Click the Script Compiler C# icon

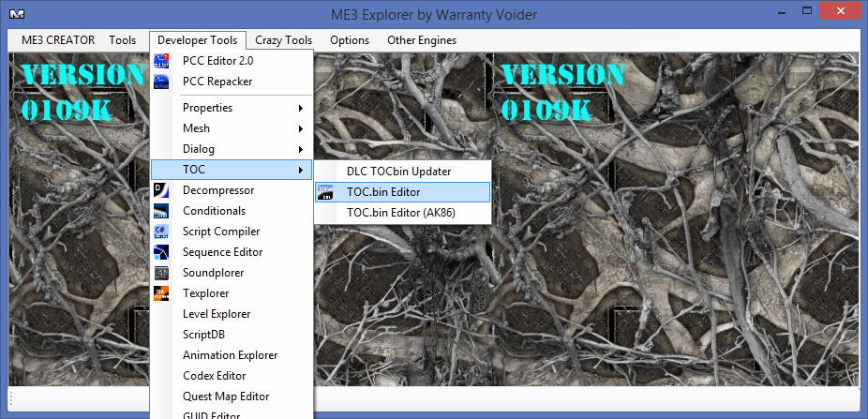162,232
